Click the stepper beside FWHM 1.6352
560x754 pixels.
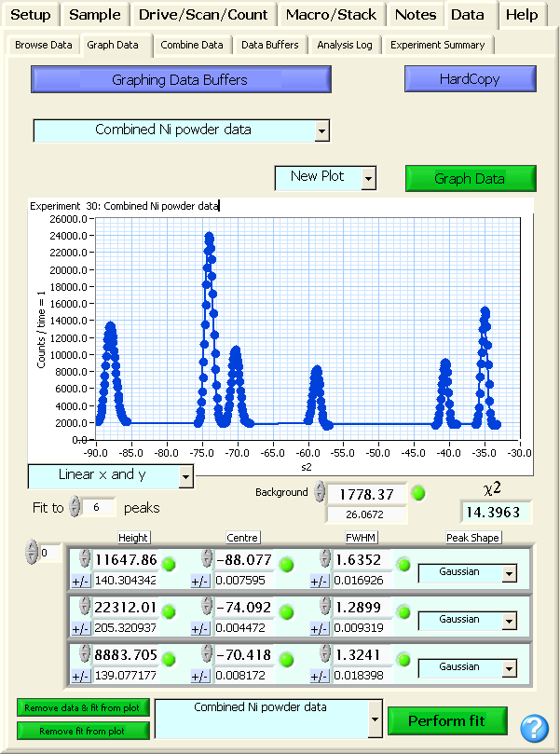(325, 560)
